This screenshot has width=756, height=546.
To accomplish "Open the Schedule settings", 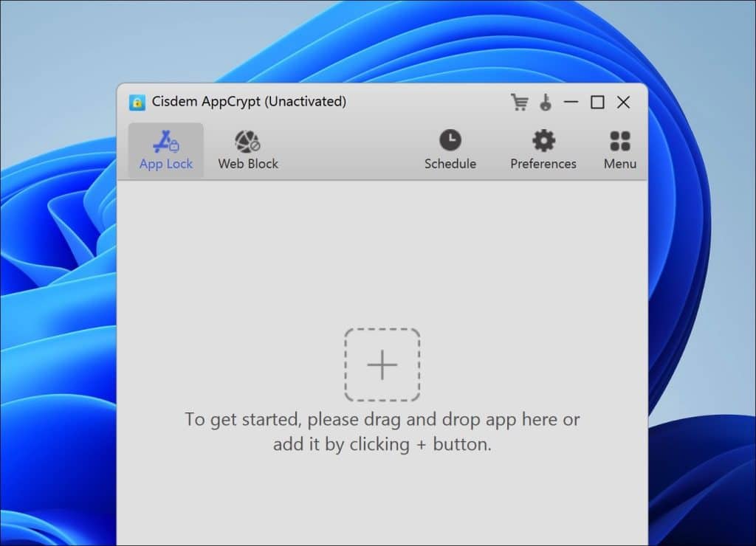I will 450,151.
